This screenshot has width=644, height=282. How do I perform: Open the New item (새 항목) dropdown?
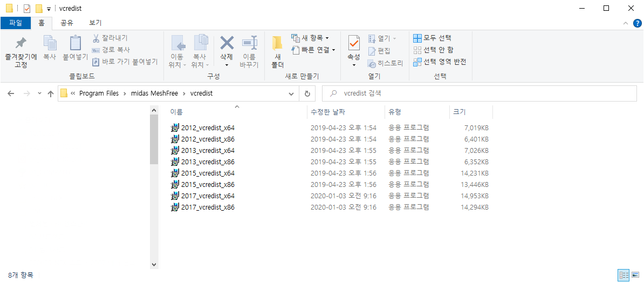click(310, 38)
